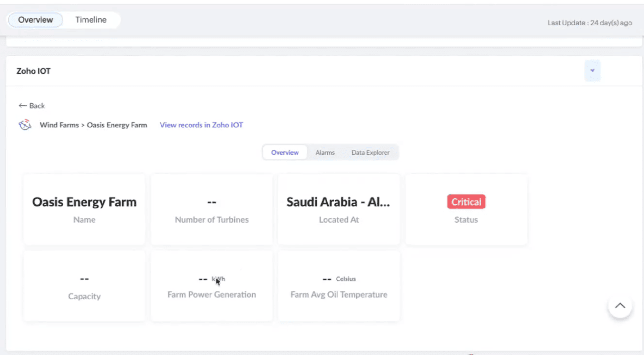Screen dimensions: 644x355
Task: Click the Farm Power Generation card
Action: (211, 286)
